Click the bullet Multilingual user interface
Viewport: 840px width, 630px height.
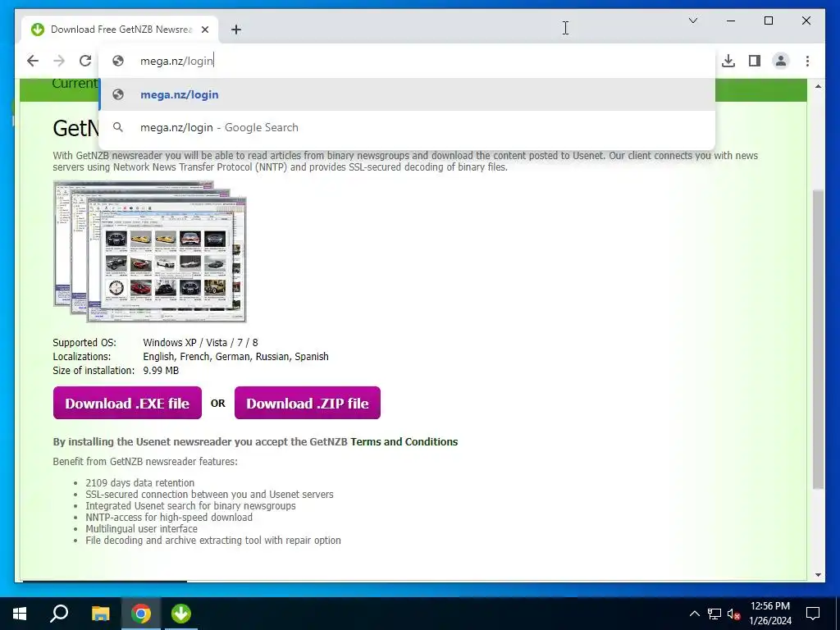pos(141,529)
